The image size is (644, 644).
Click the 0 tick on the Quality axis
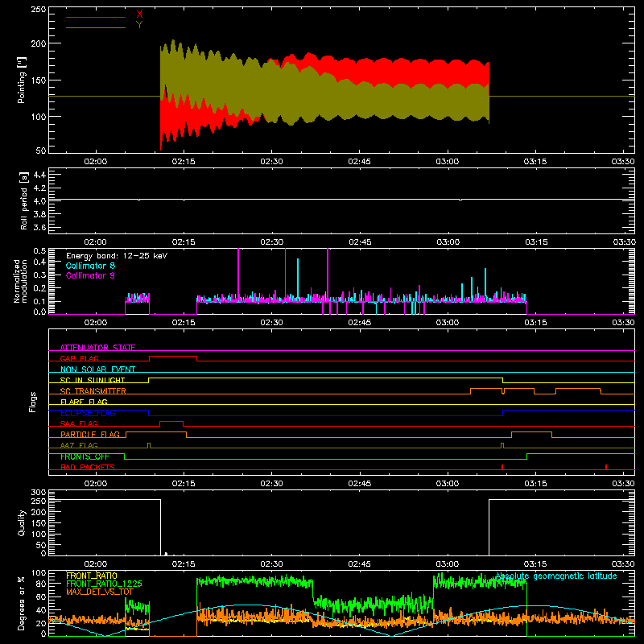click(43, 553)
